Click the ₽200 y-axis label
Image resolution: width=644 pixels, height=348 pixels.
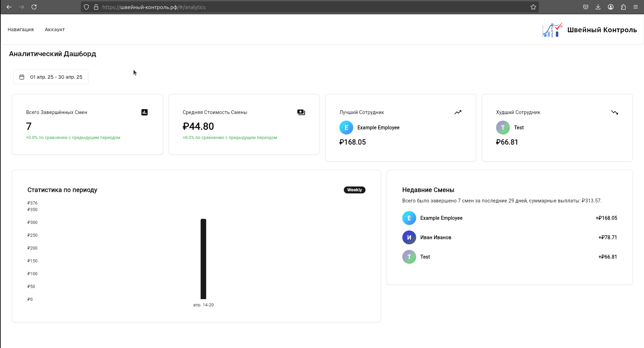pos(33,248)
